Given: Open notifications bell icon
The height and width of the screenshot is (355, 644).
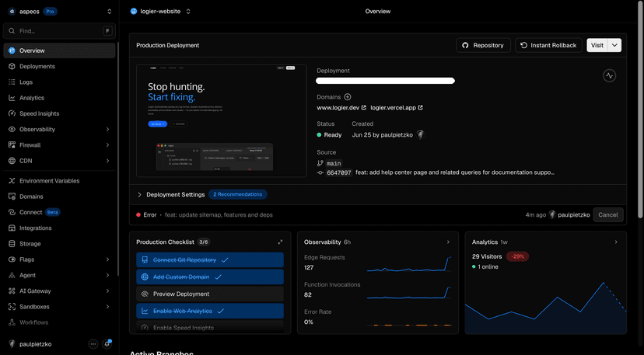Looking at the screenshot, I should [x=107, y=344].
